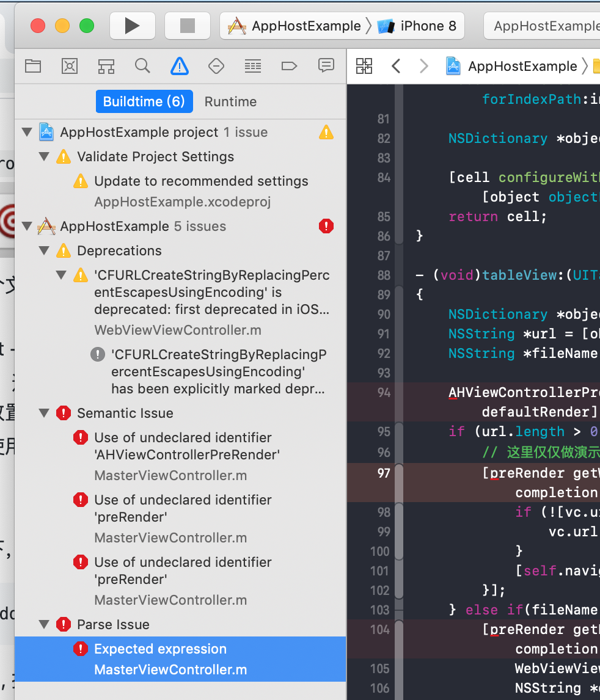Collapse AppHostExample 5 issues group
600x700 pixels.
pos(27,227)
